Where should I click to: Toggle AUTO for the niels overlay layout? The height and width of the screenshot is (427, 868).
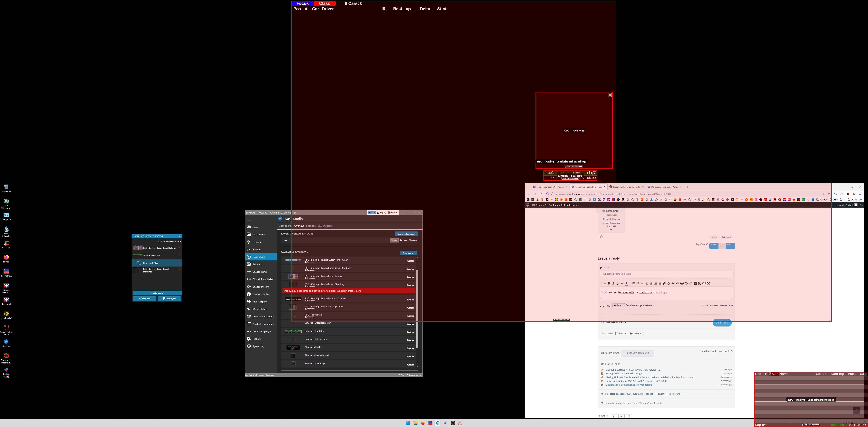[x=394, y=240]
